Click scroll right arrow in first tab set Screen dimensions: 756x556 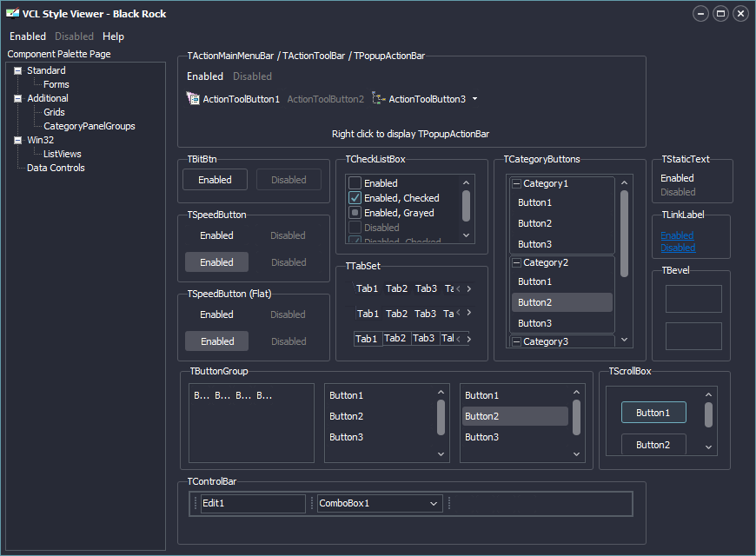(x=469, y=288)
